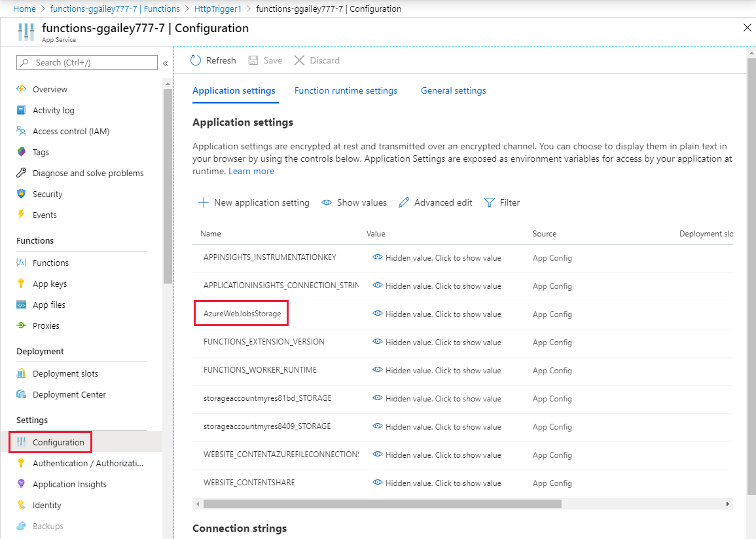The width and height of the screenshot is (756, 539).
Task: Open the WEBSITE_CONTENTSHARE setting name
Action: pos(249,483)
